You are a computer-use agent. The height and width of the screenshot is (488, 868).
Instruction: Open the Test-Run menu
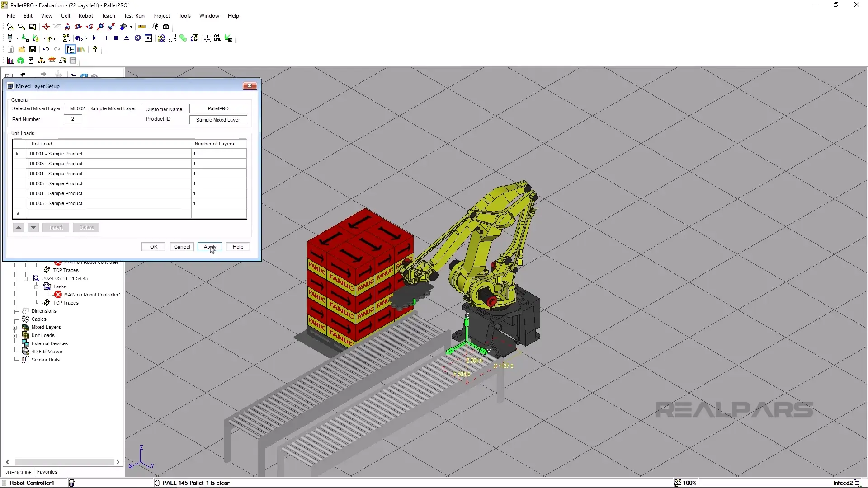(x=134, y=15)
